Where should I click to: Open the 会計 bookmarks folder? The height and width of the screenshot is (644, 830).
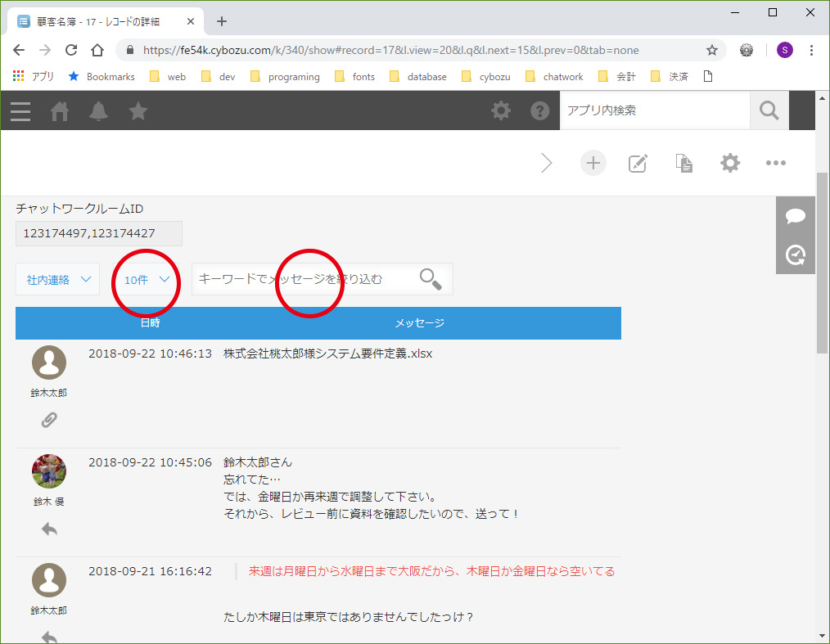tap(616, 77)
